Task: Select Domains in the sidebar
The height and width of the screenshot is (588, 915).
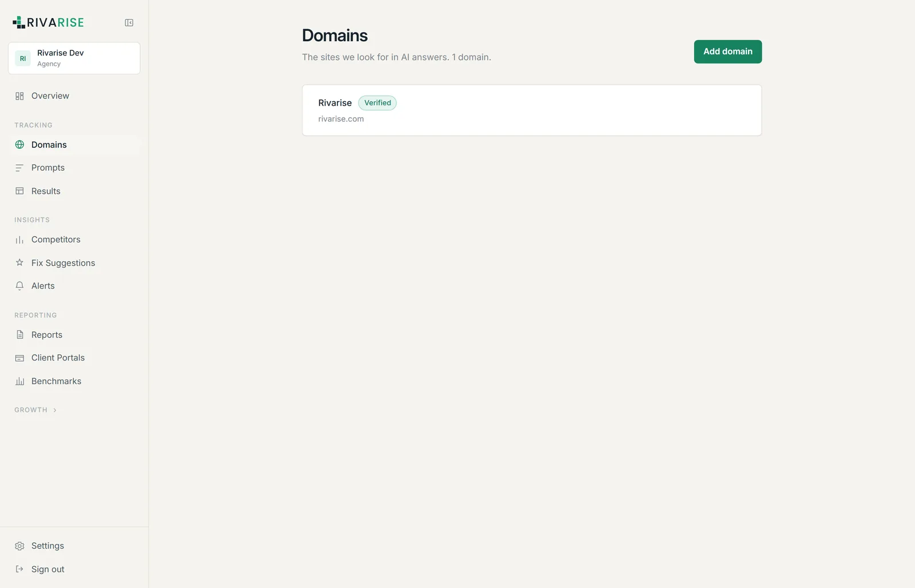Action: 74,145
